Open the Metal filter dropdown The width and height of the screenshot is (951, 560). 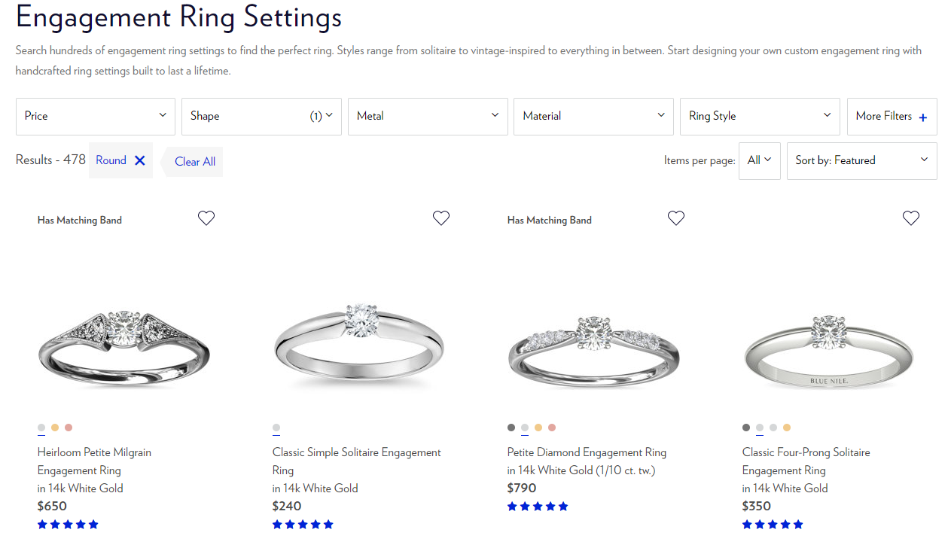(x=428, y=116)
